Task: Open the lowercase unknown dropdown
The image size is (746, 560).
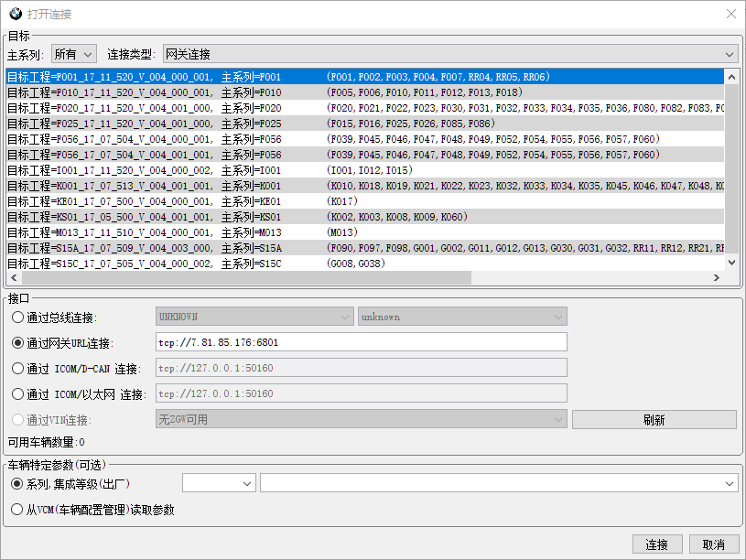Action: (x=462, y=317)
